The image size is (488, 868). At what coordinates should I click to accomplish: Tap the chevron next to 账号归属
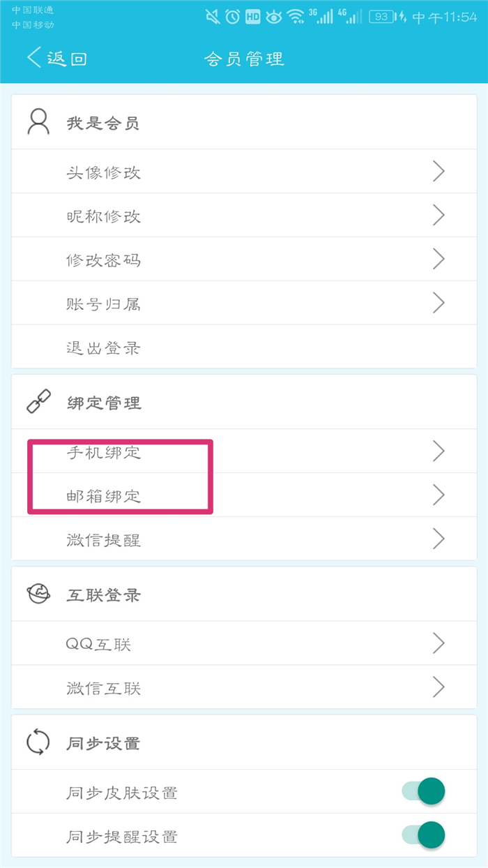pos(439,303)
